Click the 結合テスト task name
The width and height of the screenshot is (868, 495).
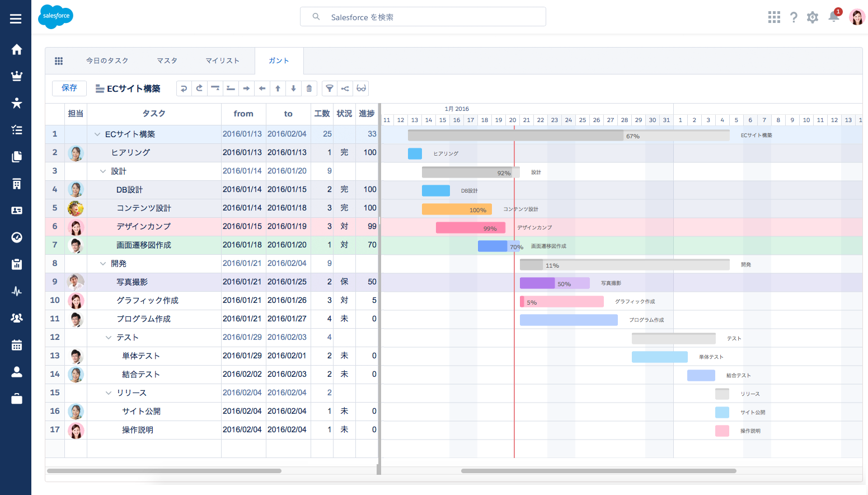coord(141,374)
